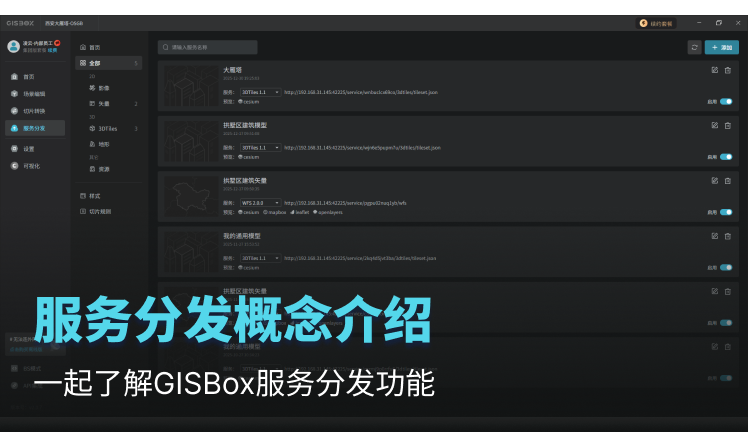
Task: Delete the 拱墅区建筑矢量 WFS service
Action: (x=728, y=181)
